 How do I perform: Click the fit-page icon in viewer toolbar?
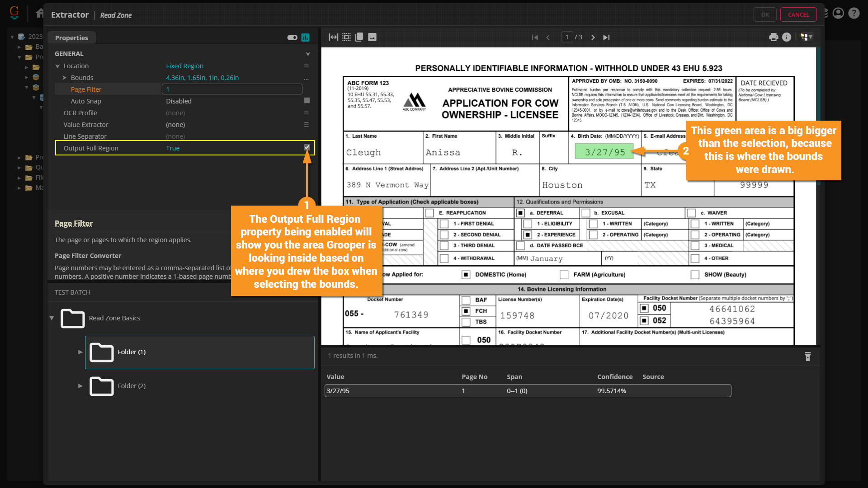346,37
